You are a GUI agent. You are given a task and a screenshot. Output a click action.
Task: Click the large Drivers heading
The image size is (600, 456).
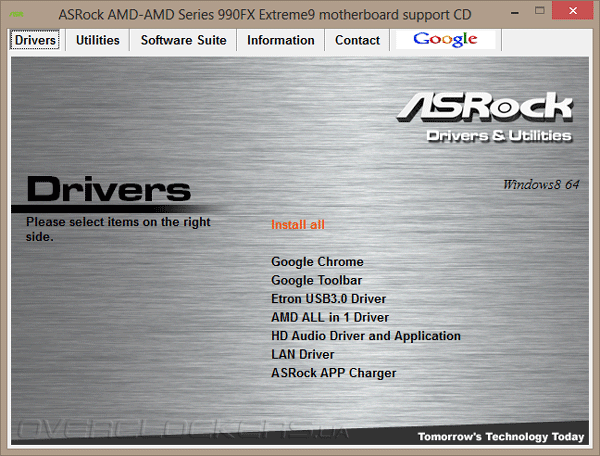(109, 189)
